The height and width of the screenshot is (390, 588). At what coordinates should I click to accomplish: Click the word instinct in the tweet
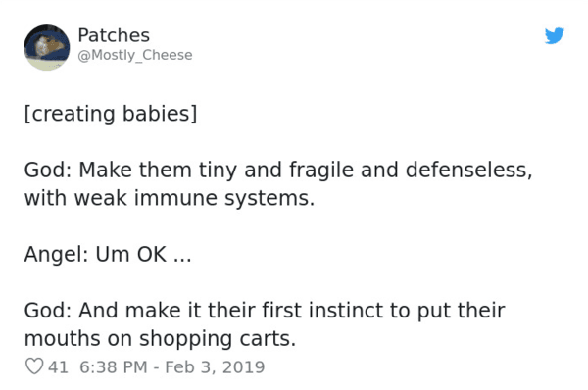coord(346,310)
